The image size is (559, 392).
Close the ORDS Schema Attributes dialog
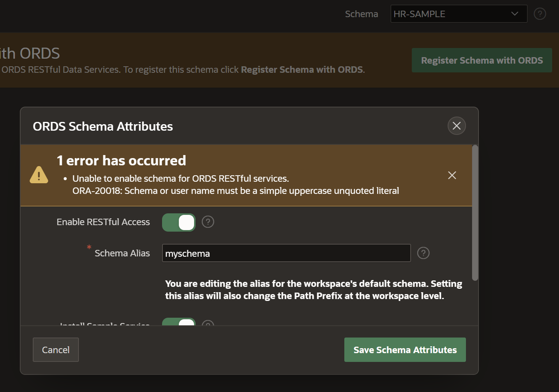(x=456, y=126)
